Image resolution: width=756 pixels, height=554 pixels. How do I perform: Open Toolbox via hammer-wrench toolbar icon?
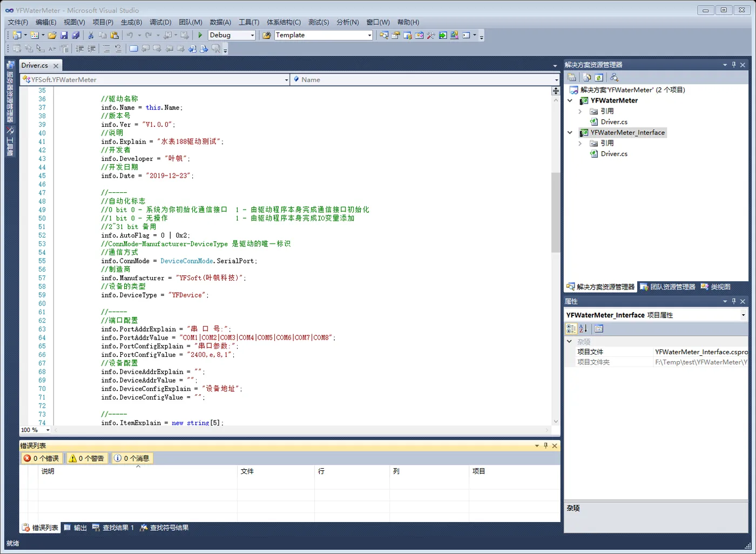tap(431, 35)
